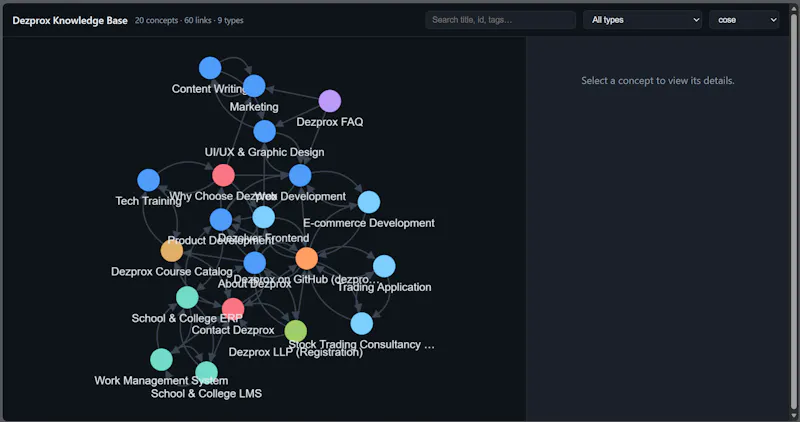Click the page vertical scrollbar
Image resolution: width=800 pixels, height=422 pixels.
(x=794, y=211)
